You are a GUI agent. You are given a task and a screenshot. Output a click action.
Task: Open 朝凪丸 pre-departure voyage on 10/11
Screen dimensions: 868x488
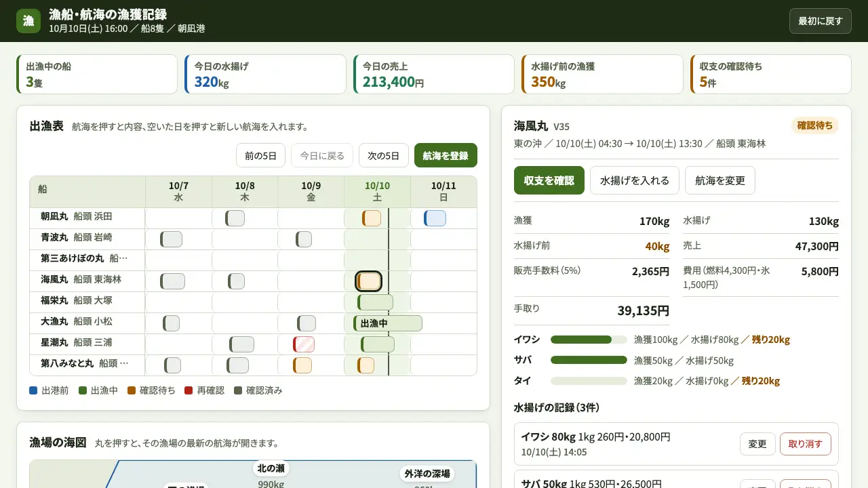435,218
